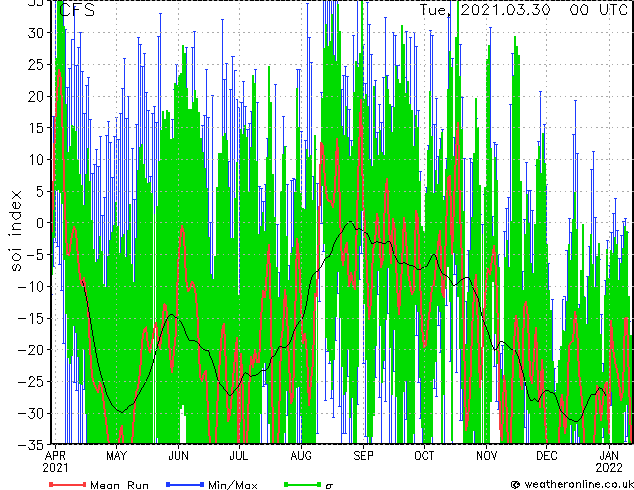Click the JUN axis label
634x490 pixels.
click(178, 456)
